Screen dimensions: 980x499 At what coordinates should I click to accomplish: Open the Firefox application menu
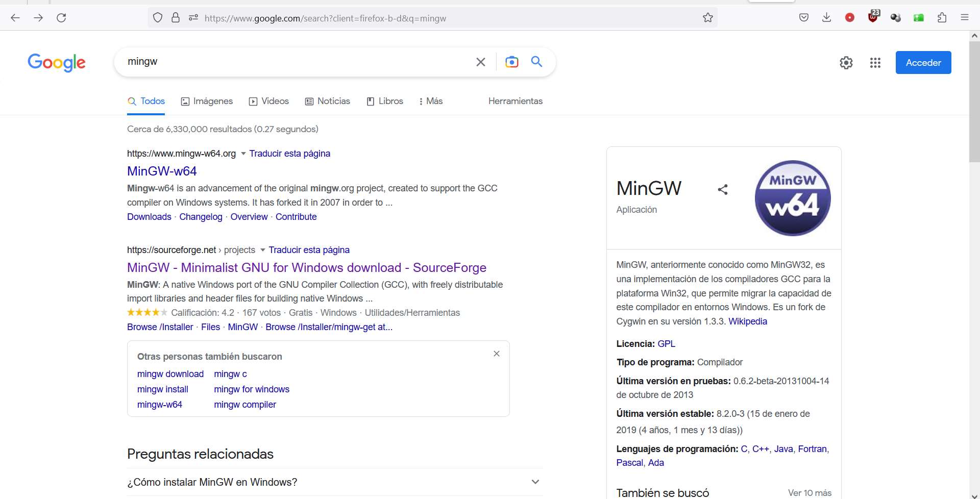point(965,17)
